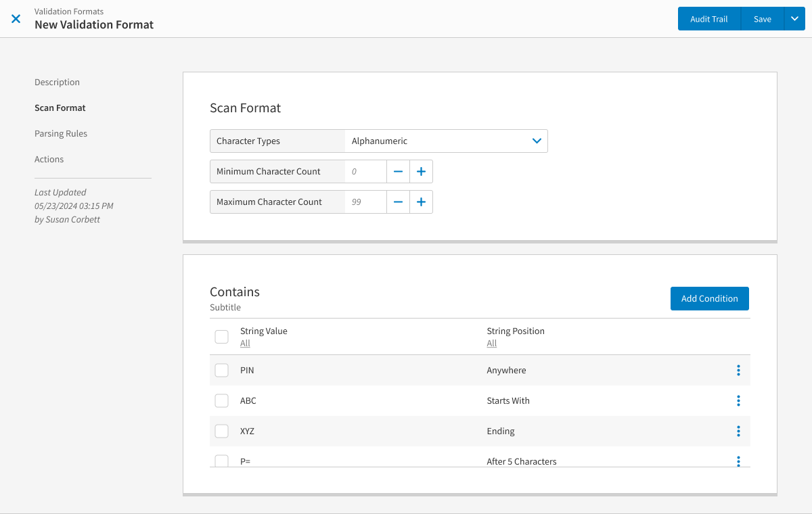Open more options for ABC row

[738, 401]
